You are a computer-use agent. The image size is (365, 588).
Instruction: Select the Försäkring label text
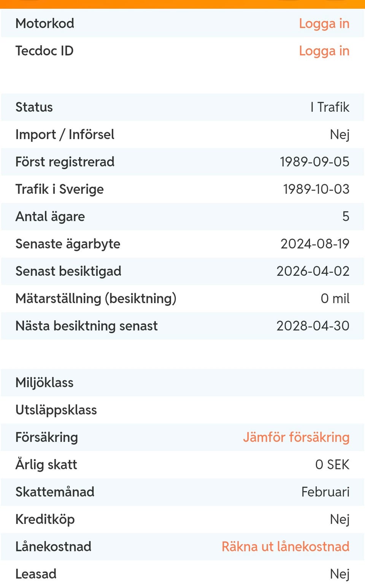47,437
